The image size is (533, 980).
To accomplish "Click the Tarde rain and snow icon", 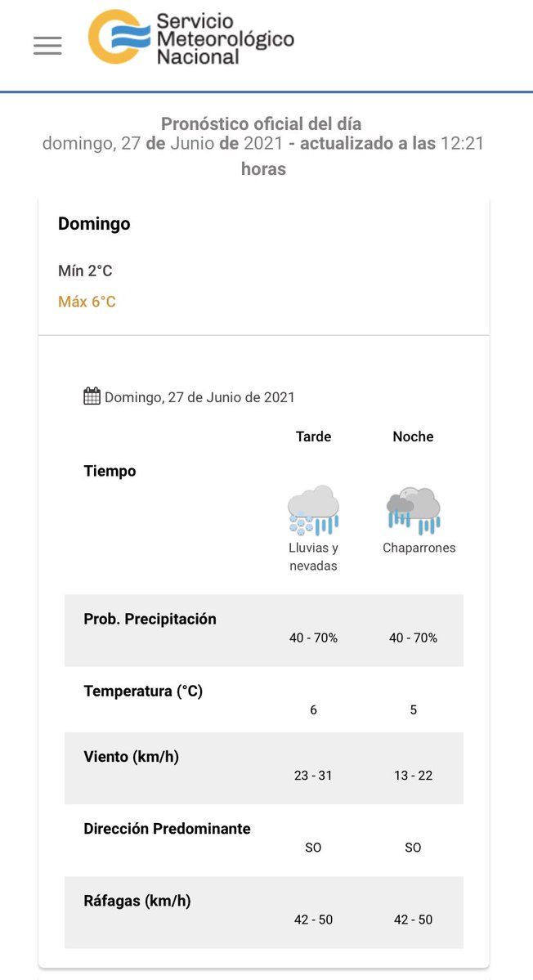I will point(313,510).
